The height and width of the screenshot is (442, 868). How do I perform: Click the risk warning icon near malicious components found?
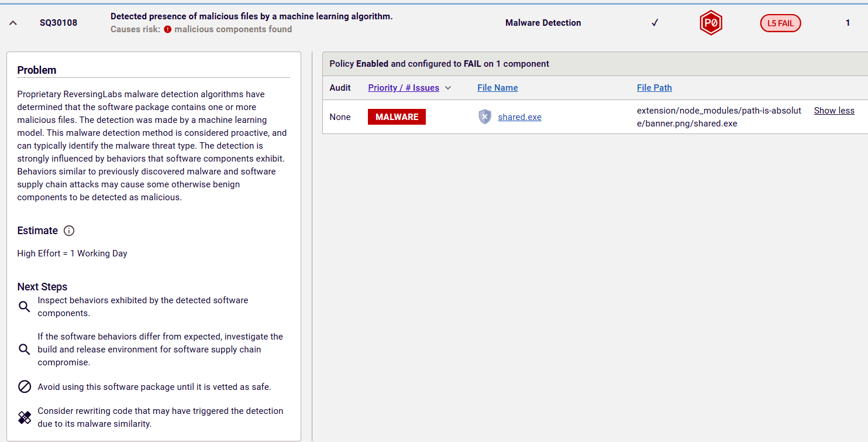pyautogui.click(x=168, y=29)
